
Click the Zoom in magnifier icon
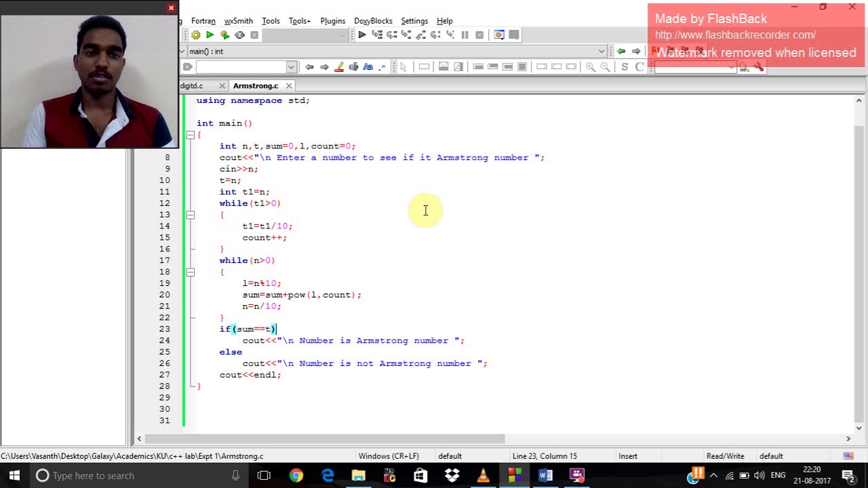591,66
